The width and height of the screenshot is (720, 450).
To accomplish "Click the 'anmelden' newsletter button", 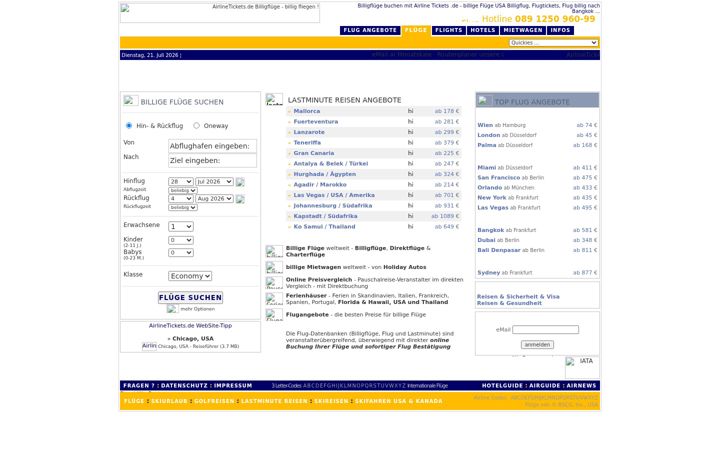I will (x=537, y=344).
